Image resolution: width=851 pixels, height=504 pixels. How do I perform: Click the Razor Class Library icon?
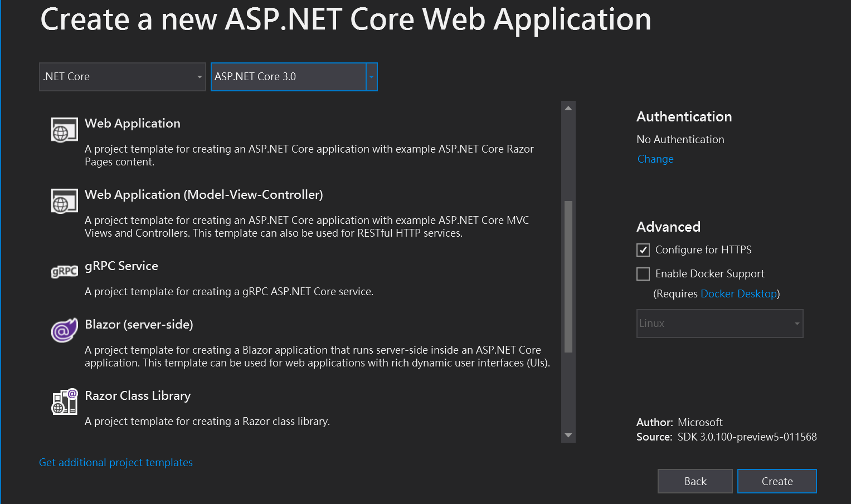(x=64, y=402)
